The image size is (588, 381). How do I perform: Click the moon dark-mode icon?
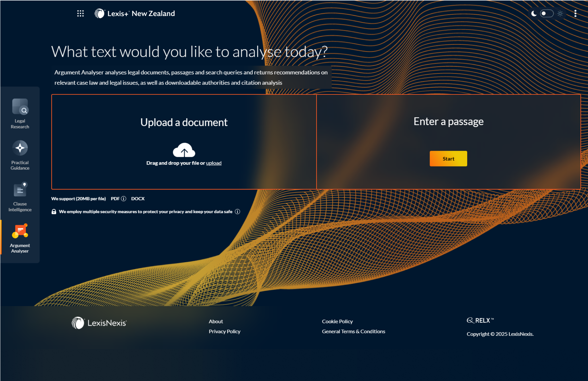point(534,13)
